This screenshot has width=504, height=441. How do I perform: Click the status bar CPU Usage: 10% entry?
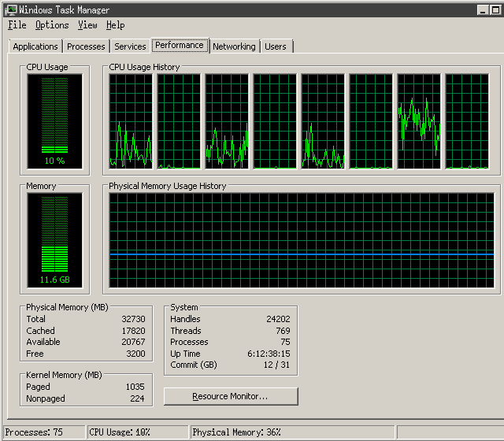(138, 432)
